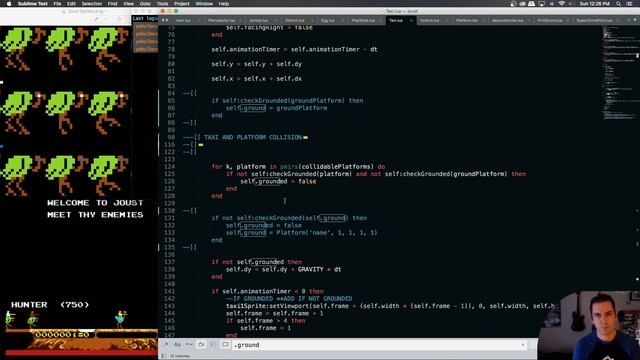This screenshot has height=360, width=640.
Task: Switch to the Ostrich.lua tab
Action: click(295, 20)
